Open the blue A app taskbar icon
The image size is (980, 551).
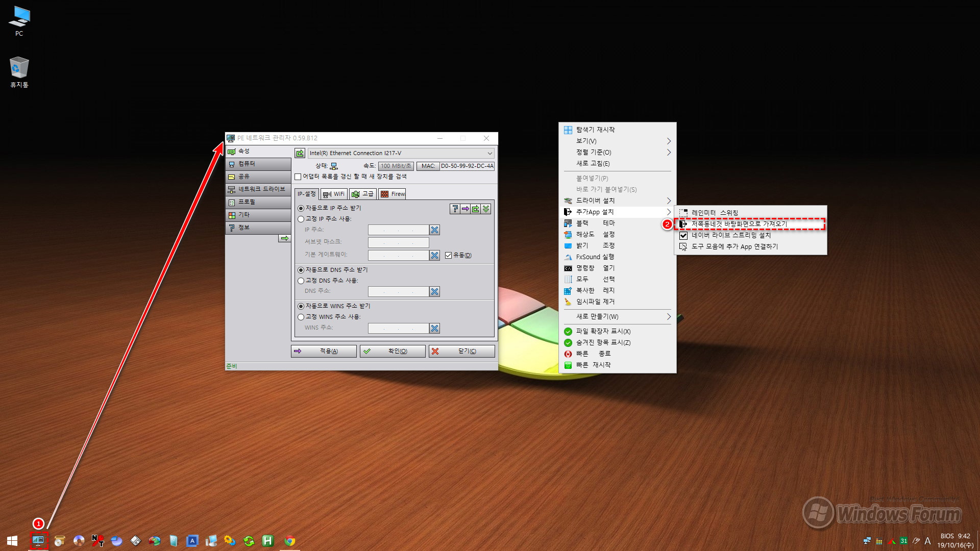coord(192,541)
